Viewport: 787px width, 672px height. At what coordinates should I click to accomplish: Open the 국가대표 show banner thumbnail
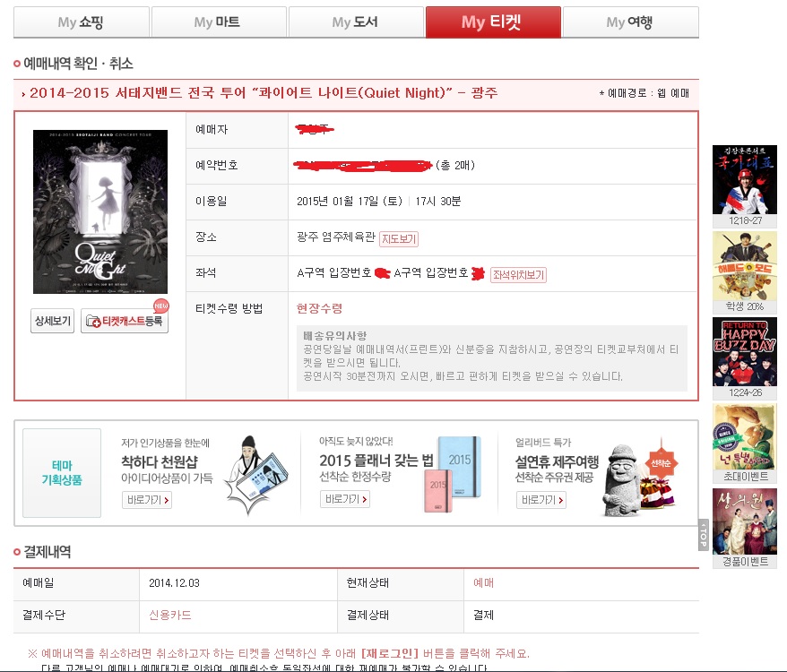745,186
